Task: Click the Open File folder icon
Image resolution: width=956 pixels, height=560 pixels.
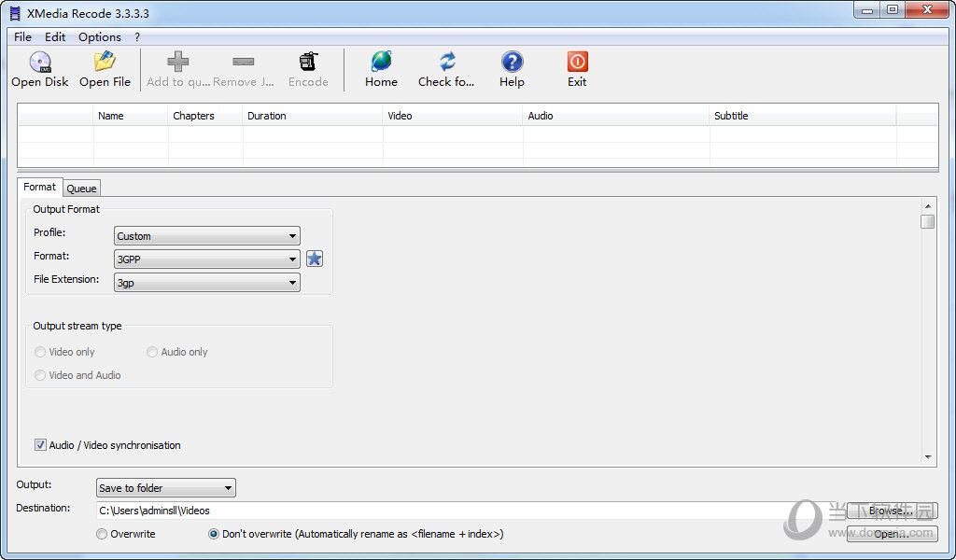Action: (105, 62)
